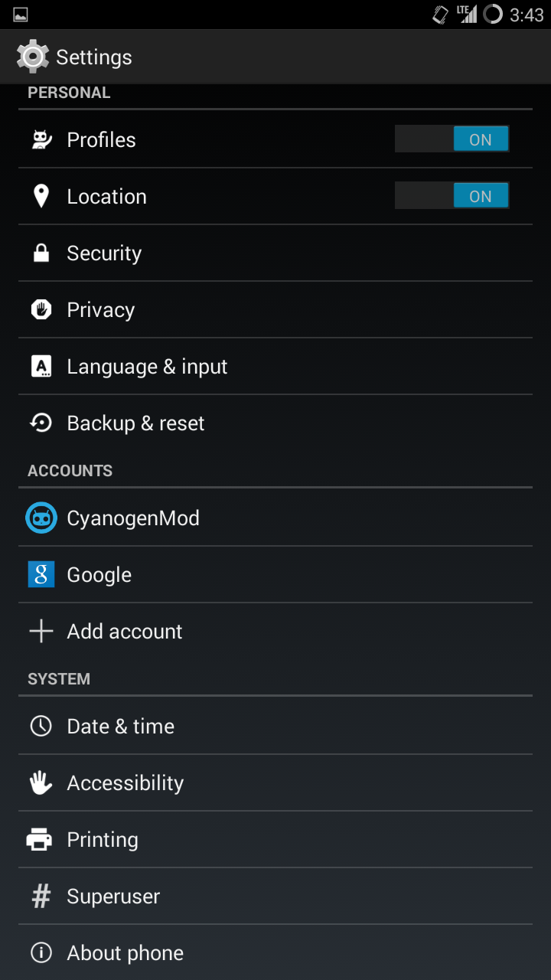Open About phone
The image size is (551, 980).
(275, 952)
